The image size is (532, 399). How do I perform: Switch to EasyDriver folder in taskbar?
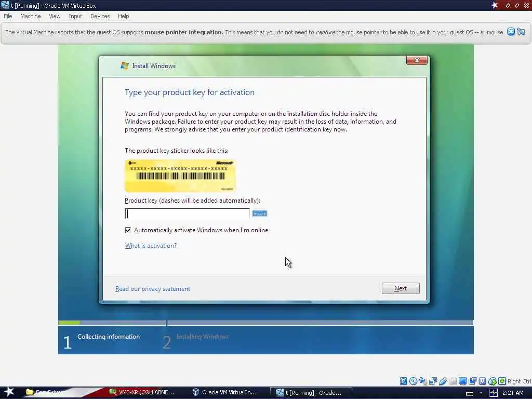coord(44,392)
